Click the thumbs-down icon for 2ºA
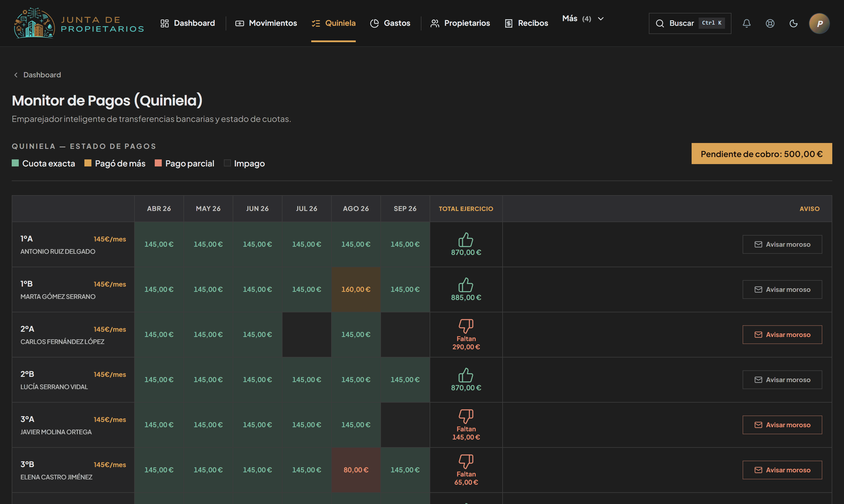The image size is (844, 504). tap(466, 326)
